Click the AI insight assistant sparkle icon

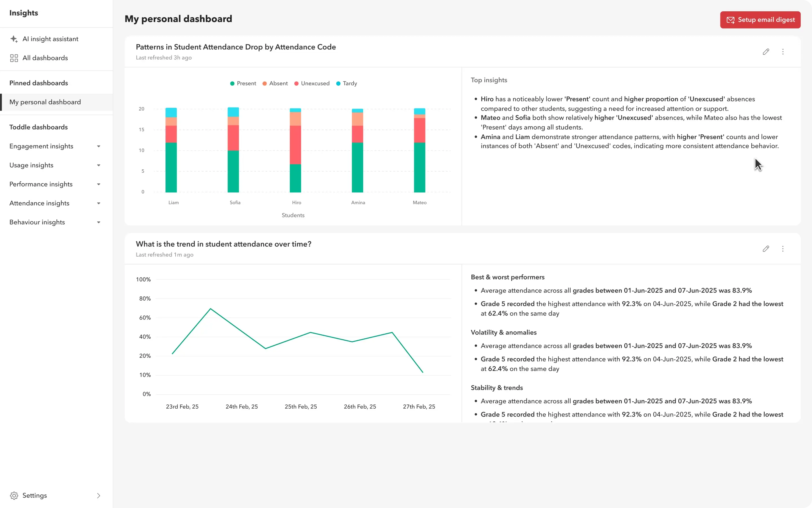point(14,39)
